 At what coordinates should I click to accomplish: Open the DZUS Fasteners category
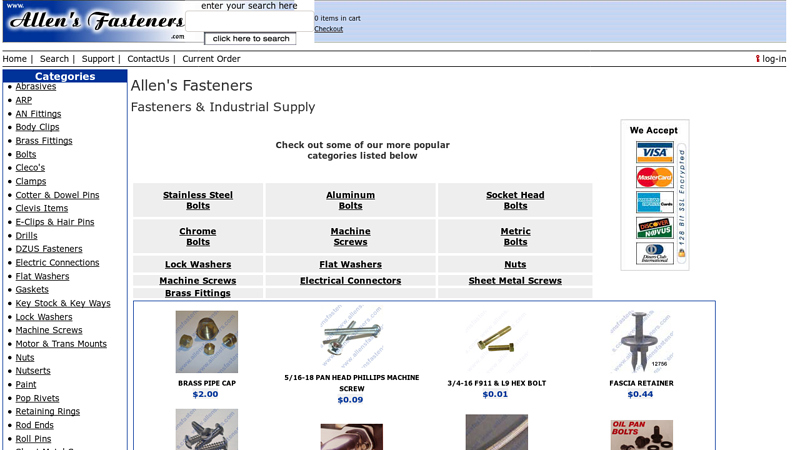pyautogui.click(x=48, y=249)
